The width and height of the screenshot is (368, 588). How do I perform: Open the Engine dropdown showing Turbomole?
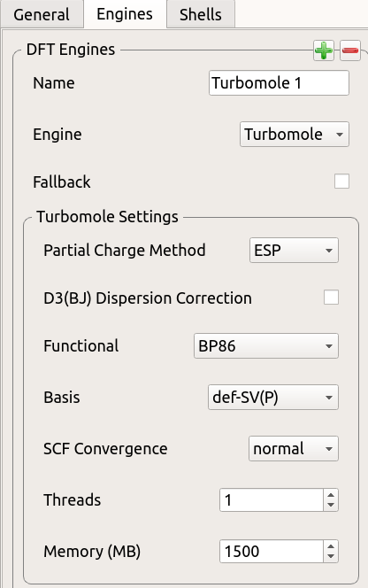[x=295, y=135]
